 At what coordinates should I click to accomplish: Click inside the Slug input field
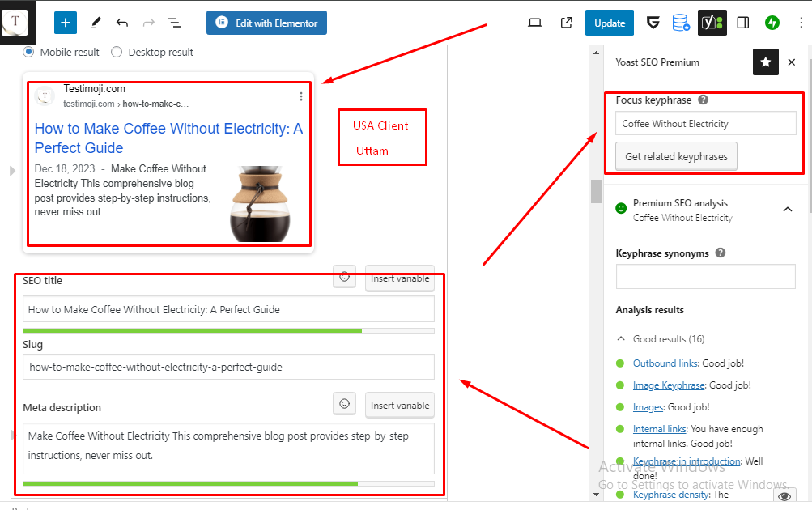click(x=228, y=367)
